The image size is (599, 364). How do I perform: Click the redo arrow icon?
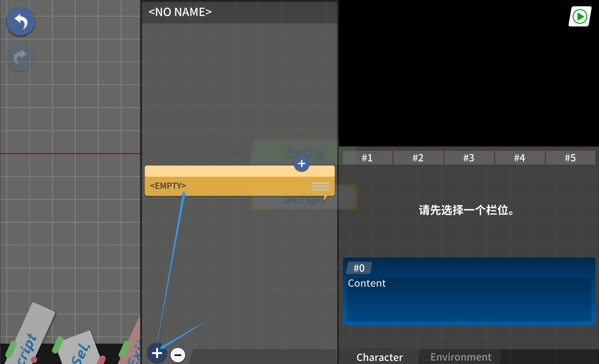[x=20, y=56]
